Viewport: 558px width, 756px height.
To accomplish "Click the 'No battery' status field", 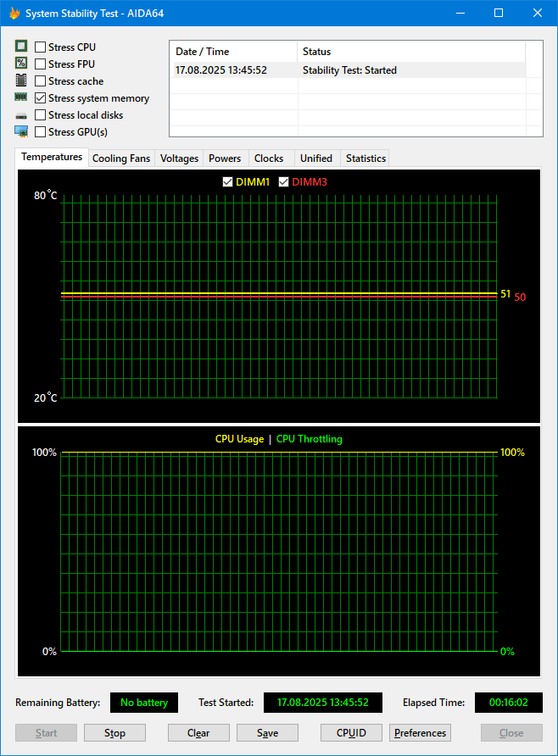I will tap(143, 703).
